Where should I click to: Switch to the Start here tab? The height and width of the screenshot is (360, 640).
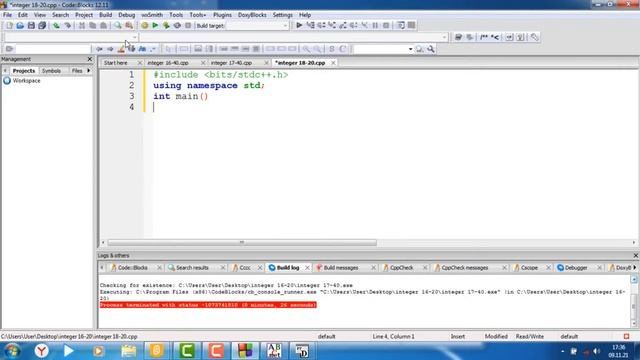116,63
